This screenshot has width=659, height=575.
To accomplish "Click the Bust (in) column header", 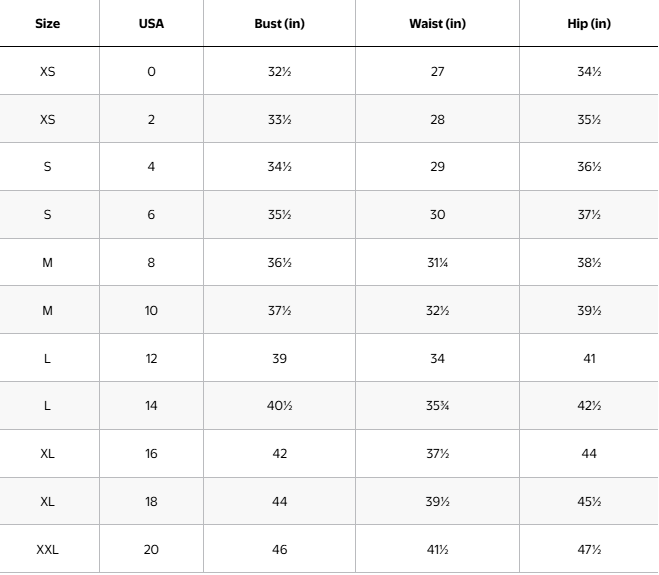I will pyautogui.click(x=279, y=23).
